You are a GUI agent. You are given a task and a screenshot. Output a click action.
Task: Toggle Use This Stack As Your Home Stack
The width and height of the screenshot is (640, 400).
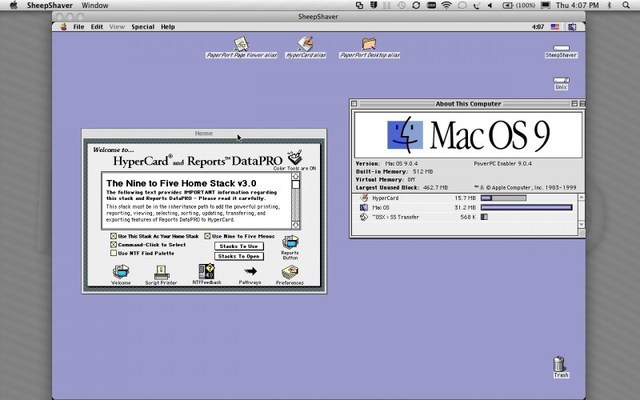[x=113, y=236]
